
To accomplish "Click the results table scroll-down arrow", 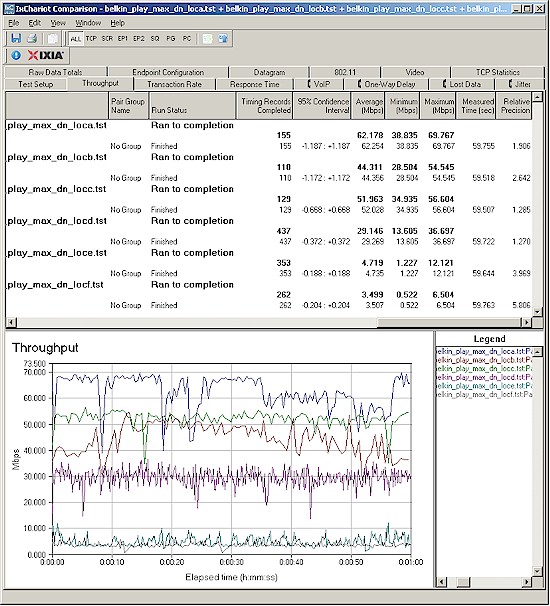I will (538, 312).
